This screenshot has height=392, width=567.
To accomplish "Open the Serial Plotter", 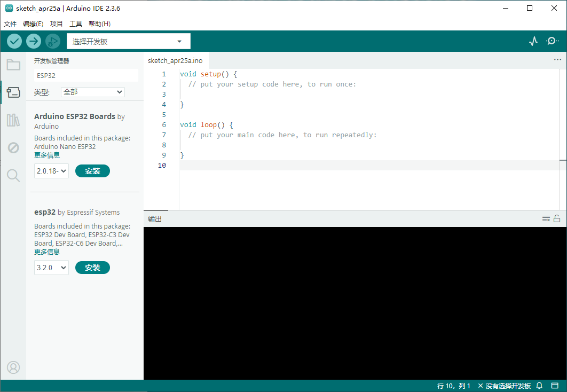I will (533, 41).
